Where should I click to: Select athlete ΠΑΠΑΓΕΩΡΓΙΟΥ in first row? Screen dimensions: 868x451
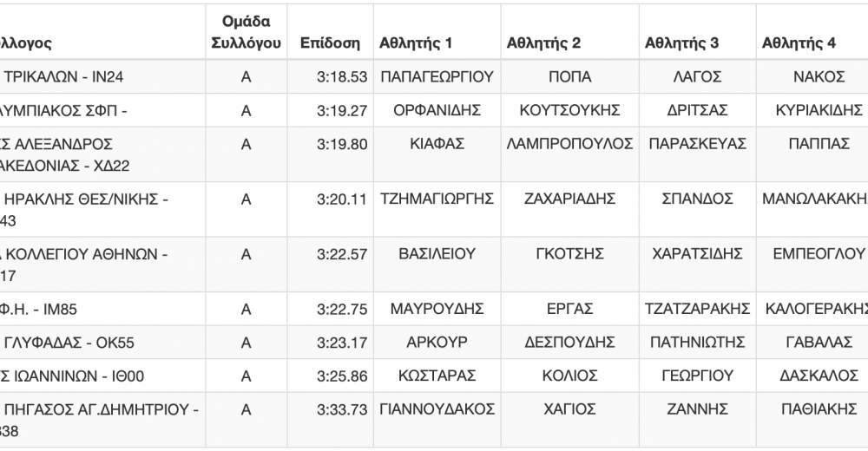pos(437,77)
